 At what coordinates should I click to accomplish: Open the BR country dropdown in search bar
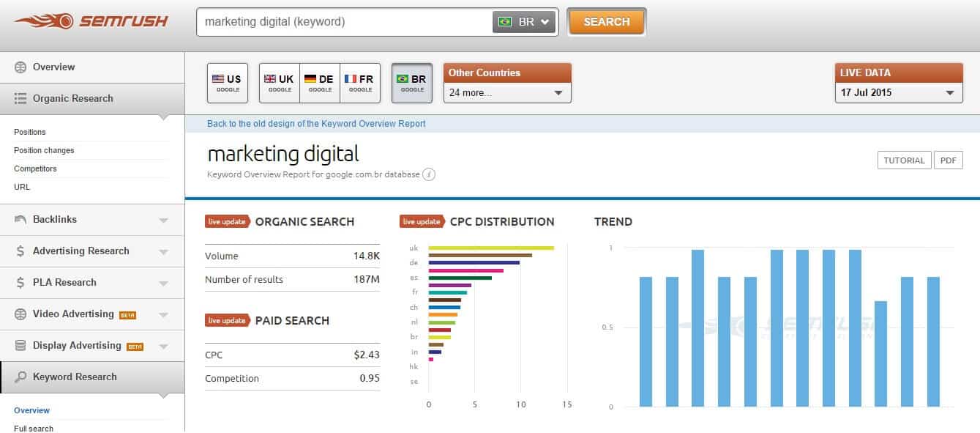[524, 22]
